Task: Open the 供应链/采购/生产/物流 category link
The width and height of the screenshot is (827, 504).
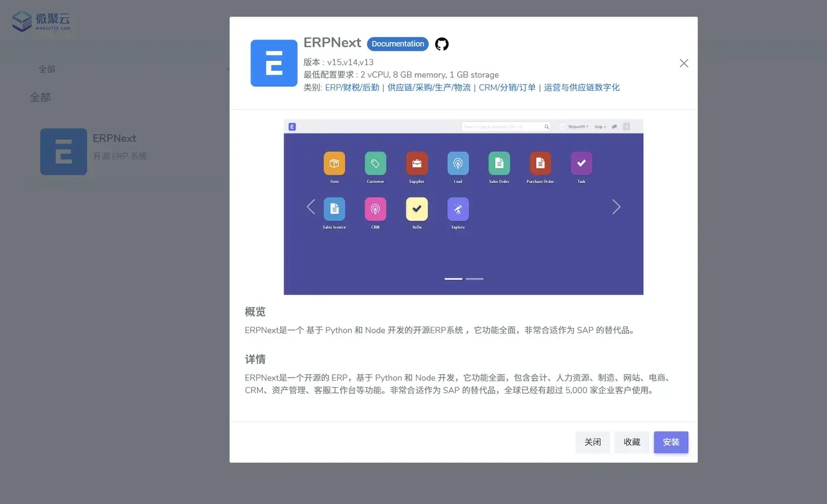Action: point(429,87)
